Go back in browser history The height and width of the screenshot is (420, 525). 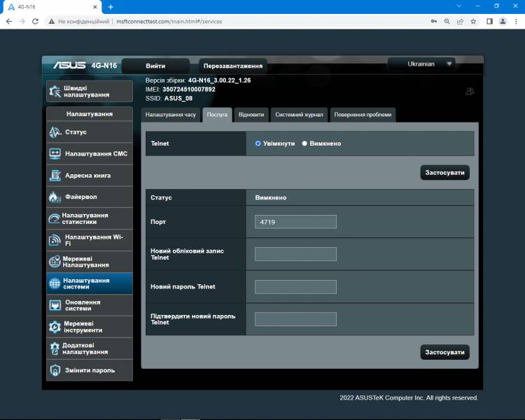click(x=9, y=22)
